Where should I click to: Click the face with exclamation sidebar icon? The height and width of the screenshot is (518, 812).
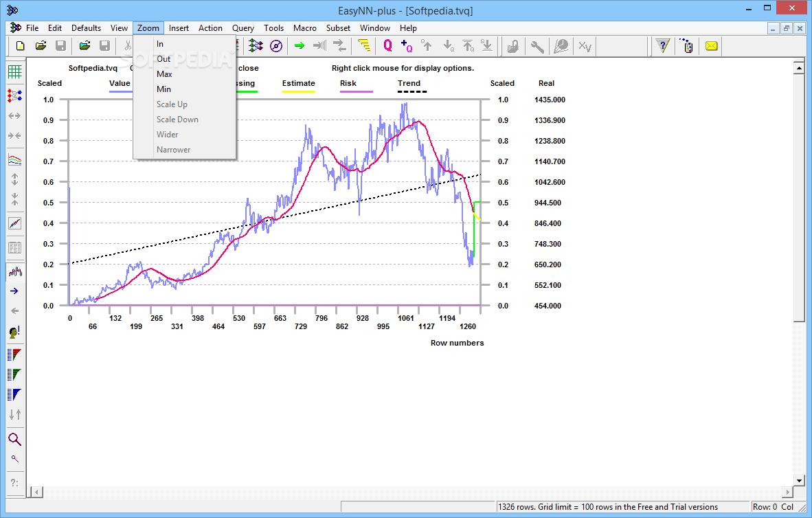pos(14,332)
